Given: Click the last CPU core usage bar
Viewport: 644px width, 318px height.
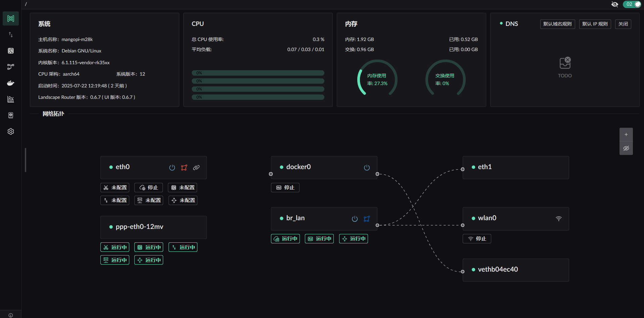Looking at the screenshot, I should [x=258, y=97].
